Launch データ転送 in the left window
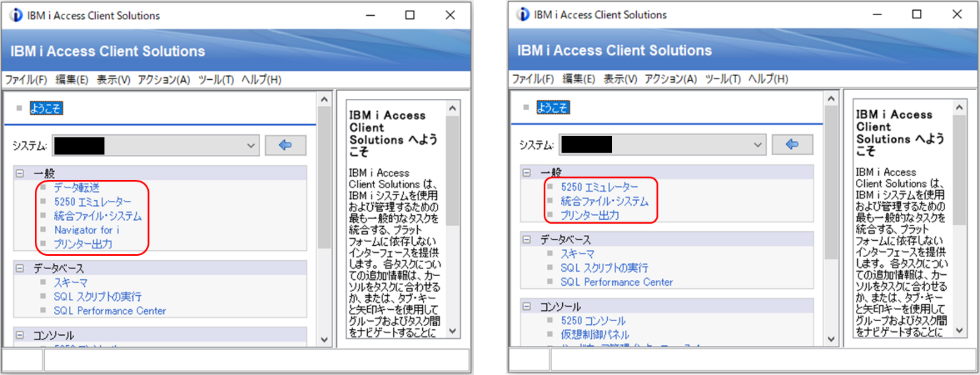The image size is (980, 375). 77,187
